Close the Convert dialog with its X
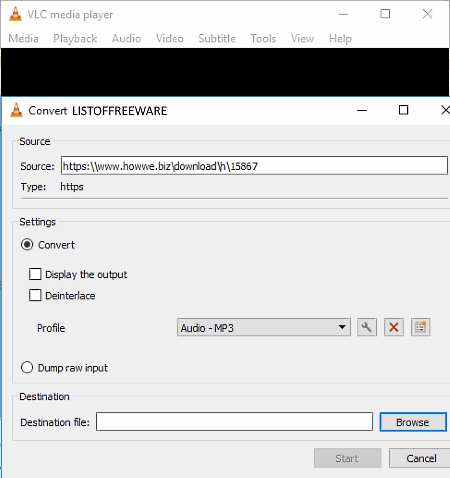Image resolution: width=450 pixels, height=478 pixels. (x=445, y=110)
